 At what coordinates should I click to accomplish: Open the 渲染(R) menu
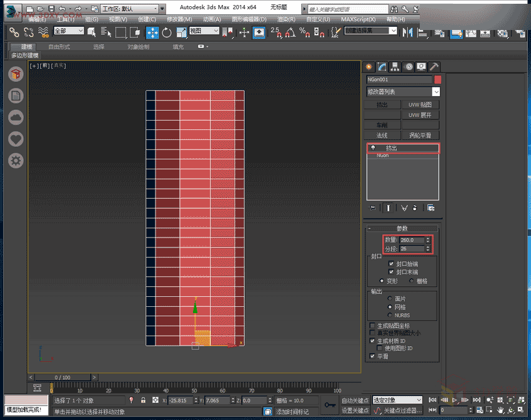pyautogui.click(x=286, y=19)
